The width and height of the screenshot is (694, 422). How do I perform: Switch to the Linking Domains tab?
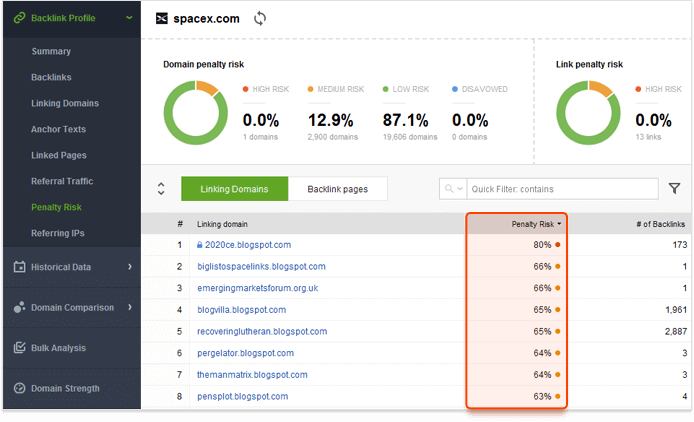point(235,189)
